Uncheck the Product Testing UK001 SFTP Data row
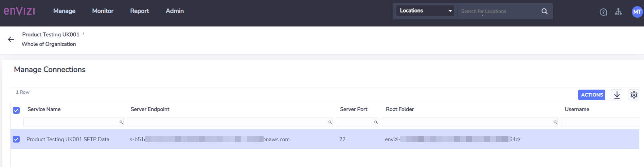The image size is (644, 167). (x=16, y=139)
